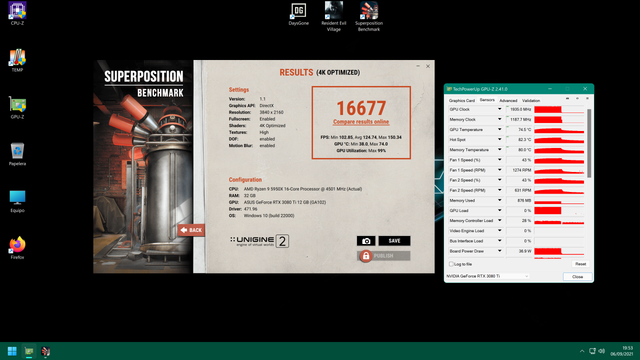The width and height of the screenshot is (640, 360).
Task: Open the taskbar clock and date
Action: coord(622,351)
